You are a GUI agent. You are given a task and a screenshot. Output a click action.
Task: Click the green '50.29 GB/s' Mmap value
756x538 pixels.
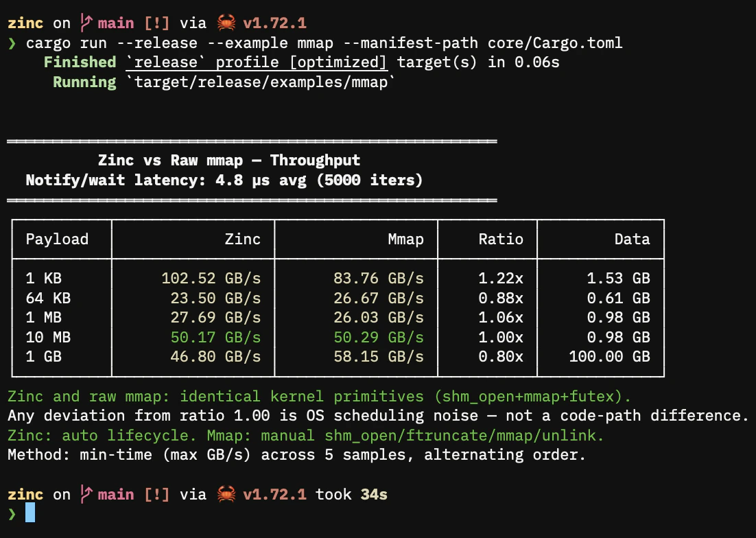coord(379,337)
